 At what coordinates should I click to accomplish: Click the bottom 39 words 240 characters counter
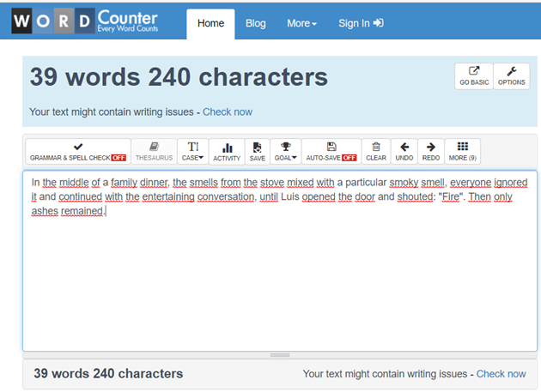(x=108, y=374)
